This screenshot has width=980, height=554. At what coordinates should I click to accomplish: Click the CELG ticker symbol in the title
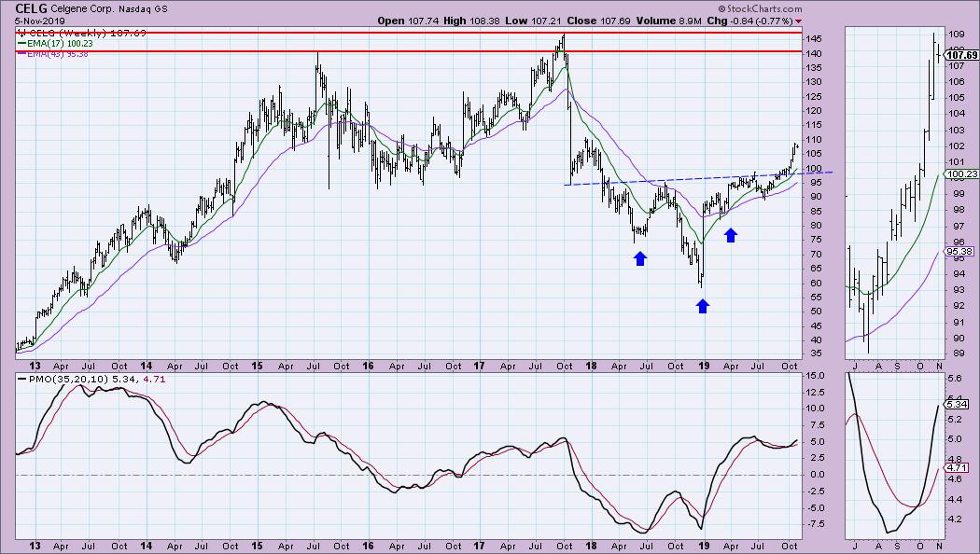coord(31,8)
